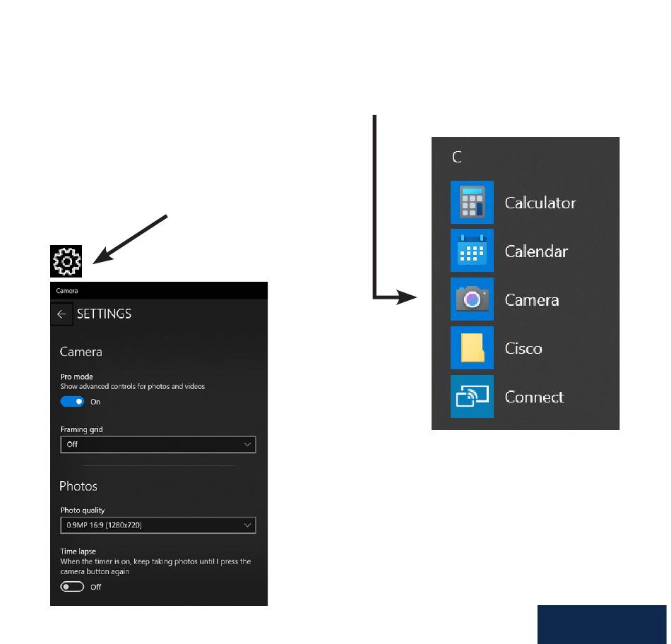Launch the Camera app icon
This screenshot has height=644, width=671.
pos(472,299)
